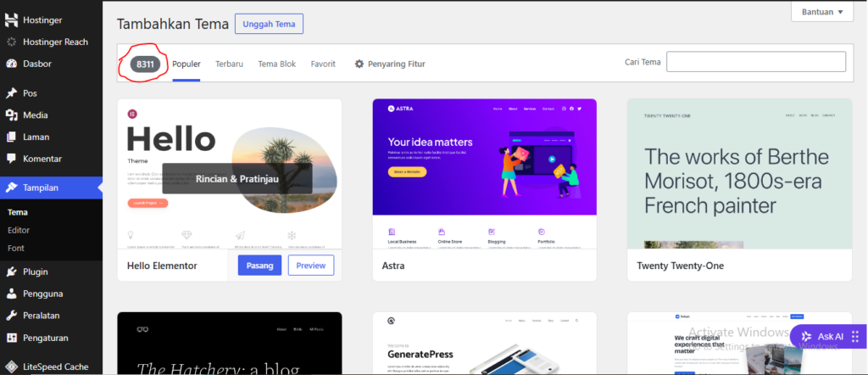Open the Pengaturan sidebar menu label

(47, 338)
